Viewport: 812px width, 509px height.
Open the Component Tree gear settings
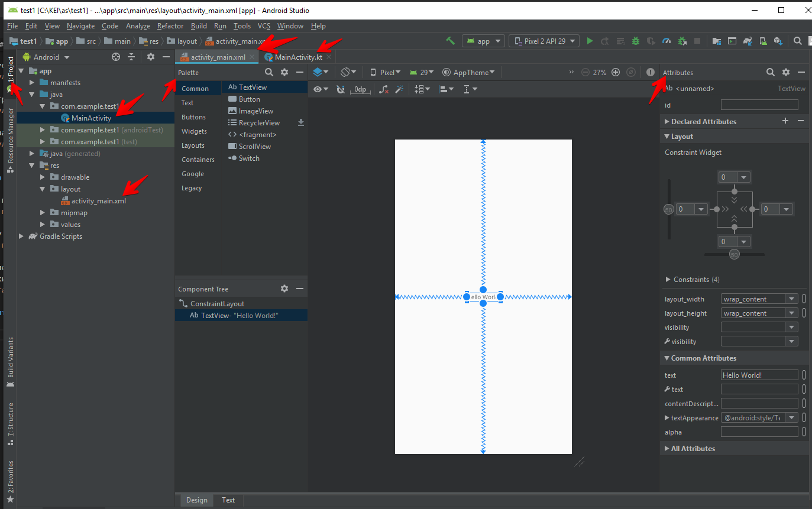[x=284, y=288]
